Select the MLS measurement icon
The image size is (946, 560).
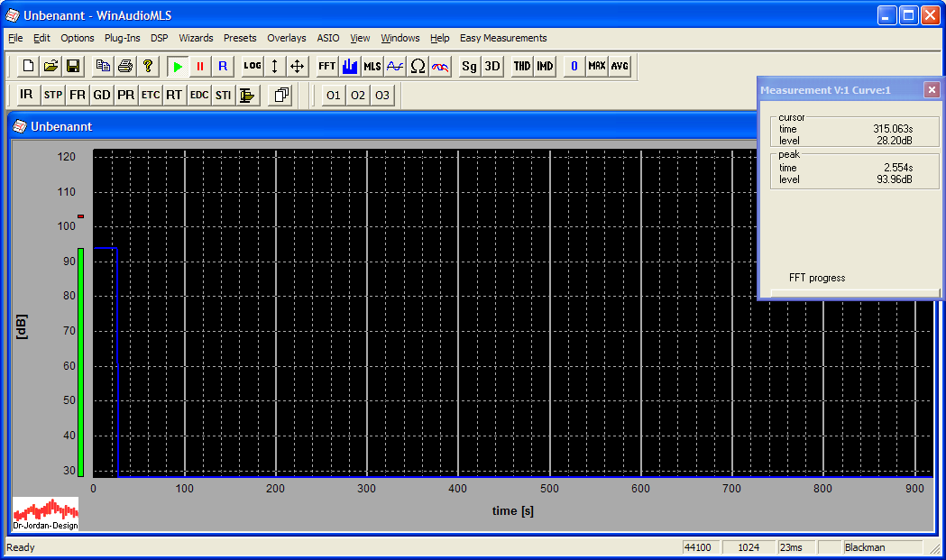pyautogui.click(x=372, y=67)
